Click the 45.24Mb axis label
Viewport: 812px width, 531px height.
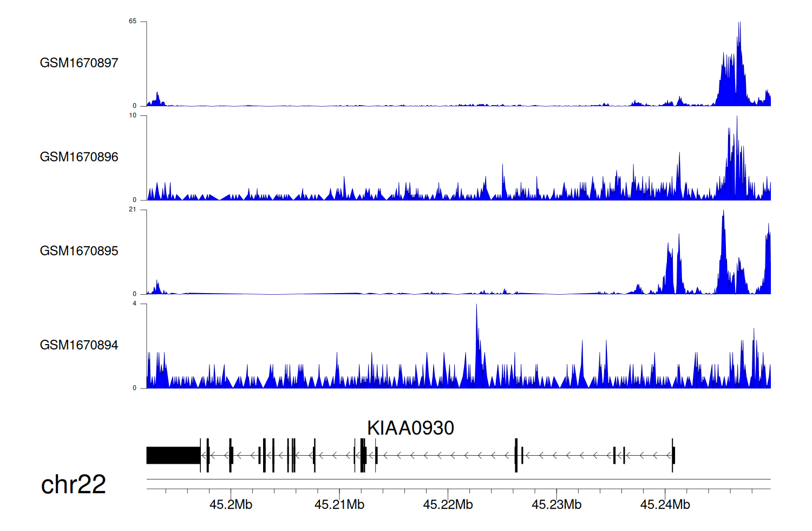(665, 504)
